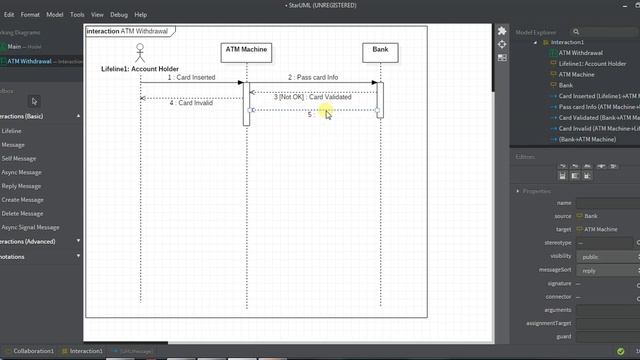Open the Extensions puzzle-piece icon
Viewport: 640px width, 360px height.
[502, 31]
